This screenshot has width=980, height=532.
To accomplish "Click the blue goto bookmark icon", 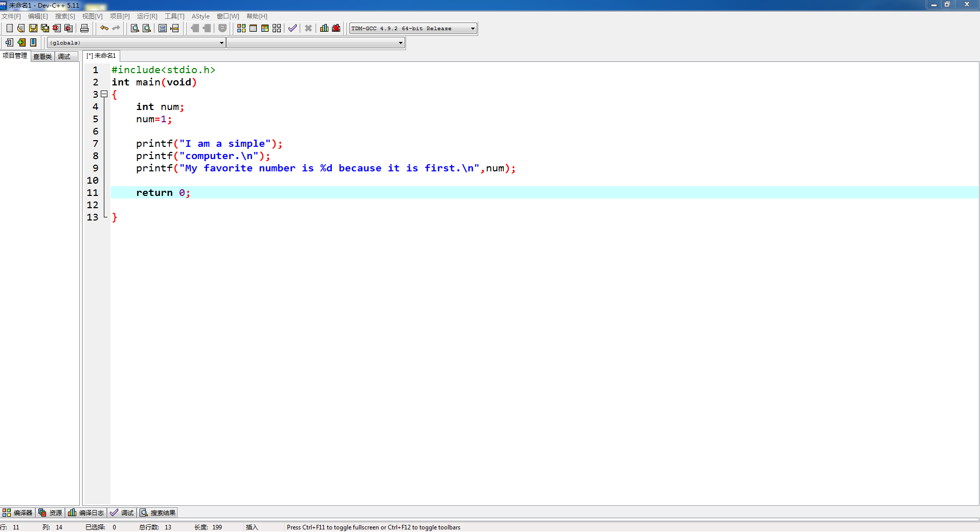I will click(33, 42).
